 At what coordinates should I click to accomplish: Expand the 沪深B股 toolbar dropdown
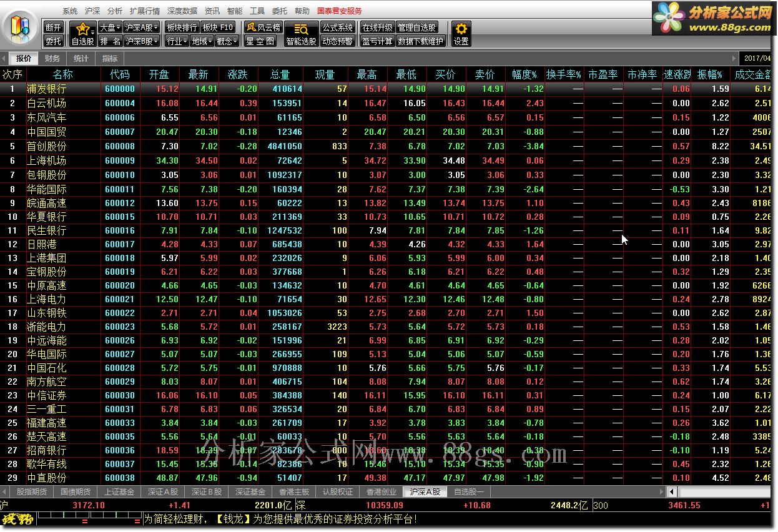coord(141,41)
